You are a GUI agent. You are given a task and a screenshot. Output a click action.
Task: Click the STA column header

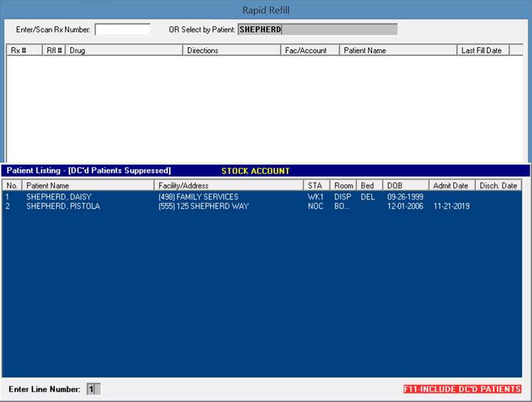(x=317, y=185)
